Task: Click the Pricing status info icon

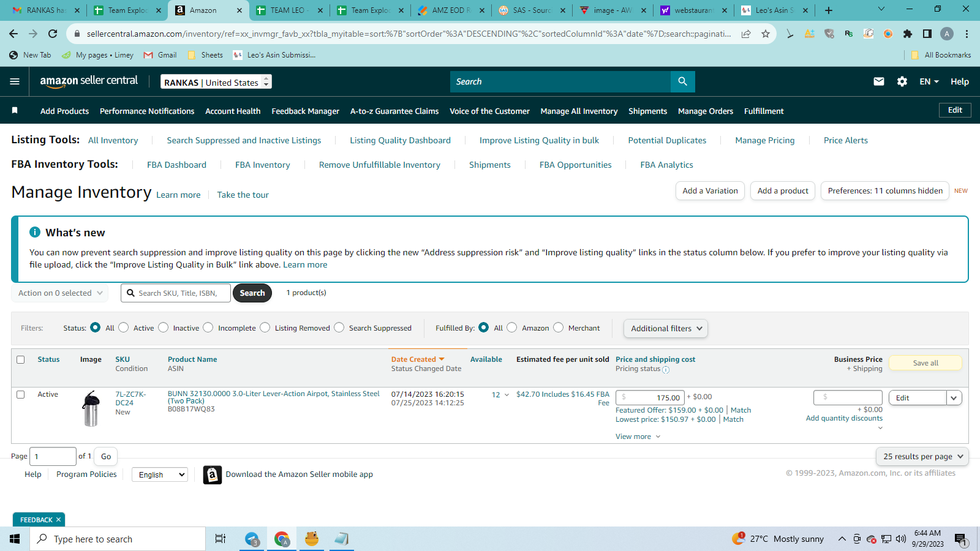Action: pyautogui.click(x=666, y=370)
